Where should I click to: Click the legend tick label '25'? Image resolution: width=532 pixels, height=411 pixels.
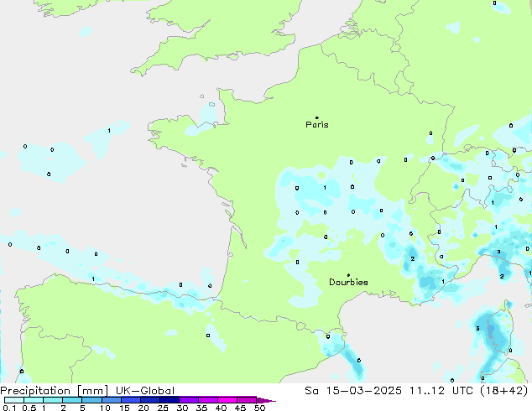(x=163, y=408)
